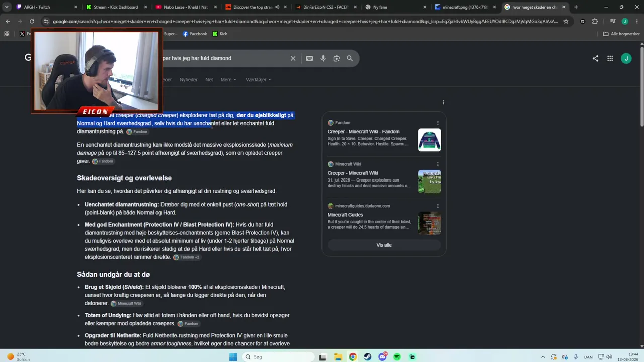The image size is (644, 362).
Task: Open Discord from the taskbar
Action: tap(383, 357)
